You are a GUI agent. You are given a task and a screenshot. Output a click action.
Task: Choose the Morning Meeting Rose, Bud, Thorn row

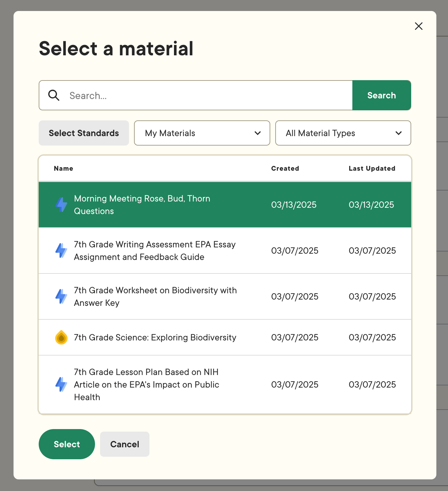pyautogui.click(x=225, y=205)
